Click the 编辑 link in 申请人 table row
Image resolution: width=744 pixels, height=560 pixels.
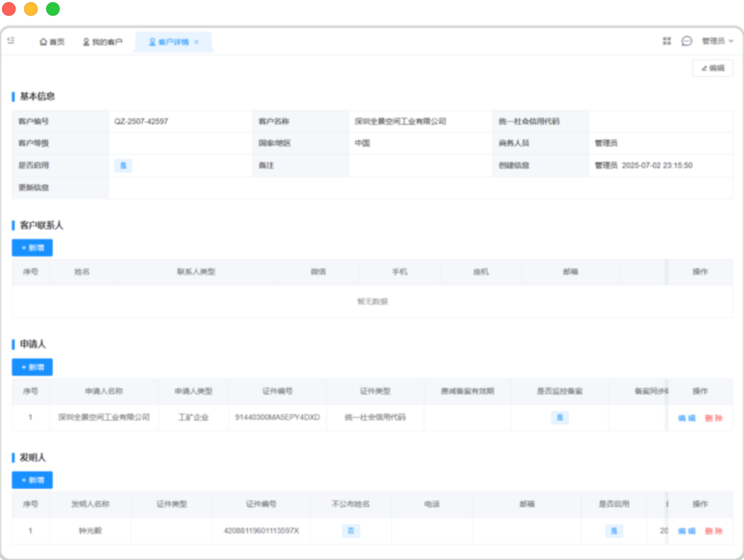(686, 418)
